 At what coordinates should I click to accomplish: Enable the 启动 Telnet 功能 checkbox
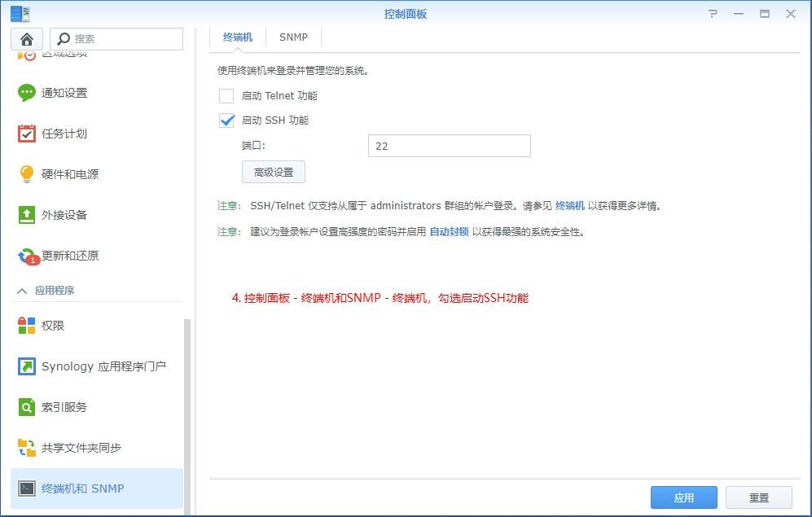226,96
